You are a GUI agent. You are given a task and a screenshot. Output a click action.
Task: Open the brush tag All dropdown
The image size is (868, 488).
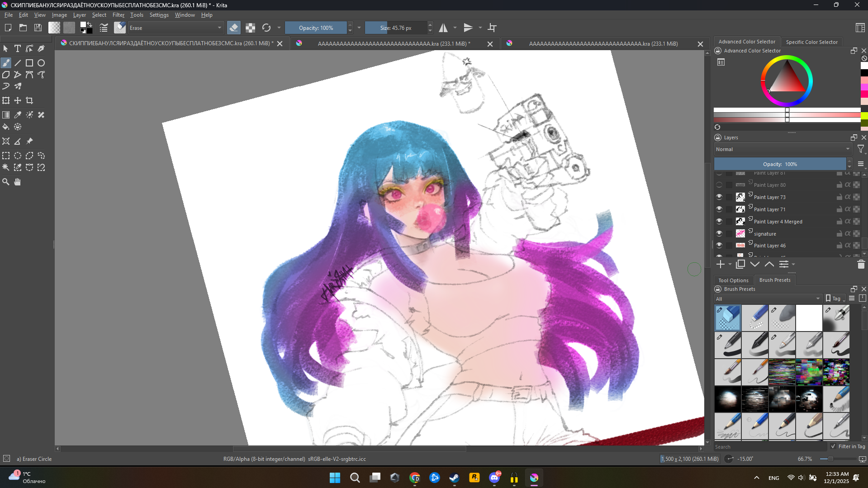(x=768, y=298)
